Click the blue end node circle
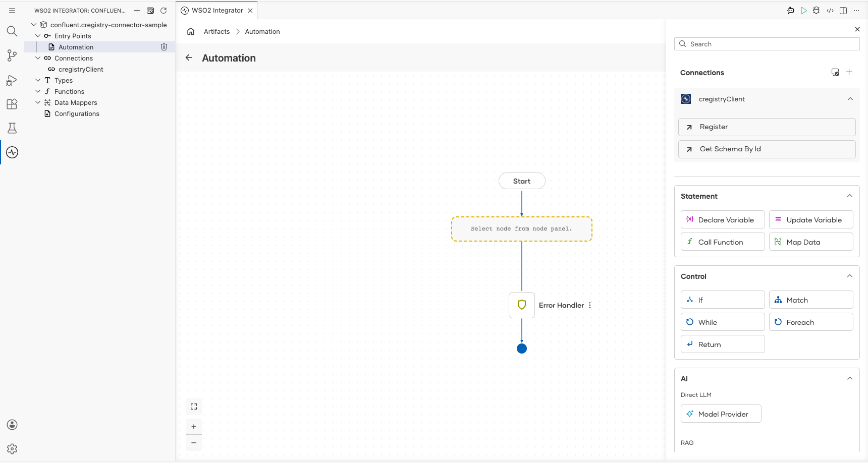Image resolution: width=868 pixels, height=463 pixels. (x=522, y=349)
